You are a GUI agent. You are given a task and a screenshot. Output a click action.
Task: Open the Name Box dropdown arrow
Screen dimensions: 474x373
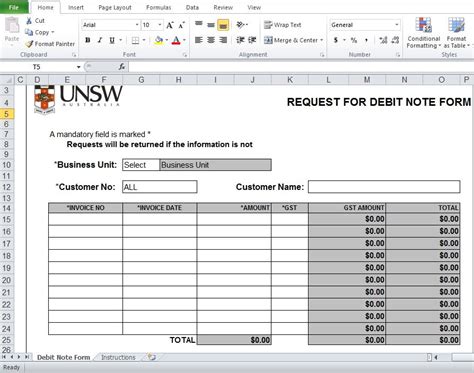click(x=79, y=67)
